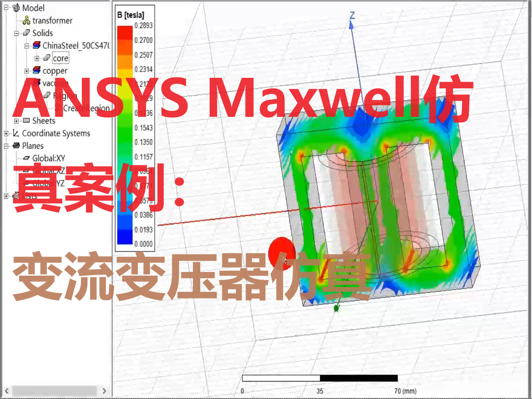532x399 pixels.
Task: Expand the copper node
Action: pyautogui.click(x=26, y=70)
